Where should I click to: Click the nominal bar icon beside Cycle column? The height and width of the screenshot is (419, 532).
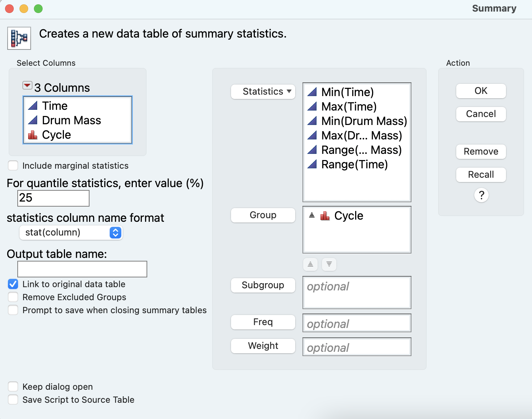(33, 135)
